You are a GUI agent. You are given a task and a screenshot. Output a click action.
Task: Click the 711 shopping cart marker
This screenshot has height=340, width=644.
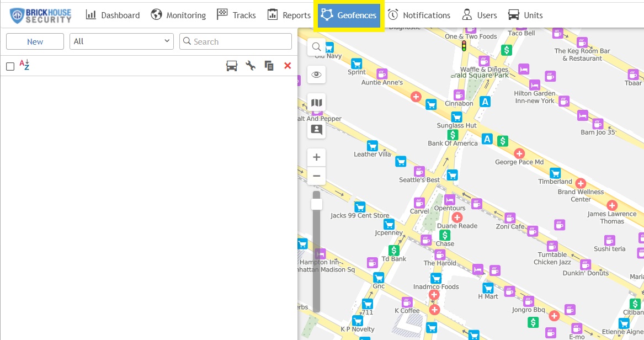tap(367, 304)
